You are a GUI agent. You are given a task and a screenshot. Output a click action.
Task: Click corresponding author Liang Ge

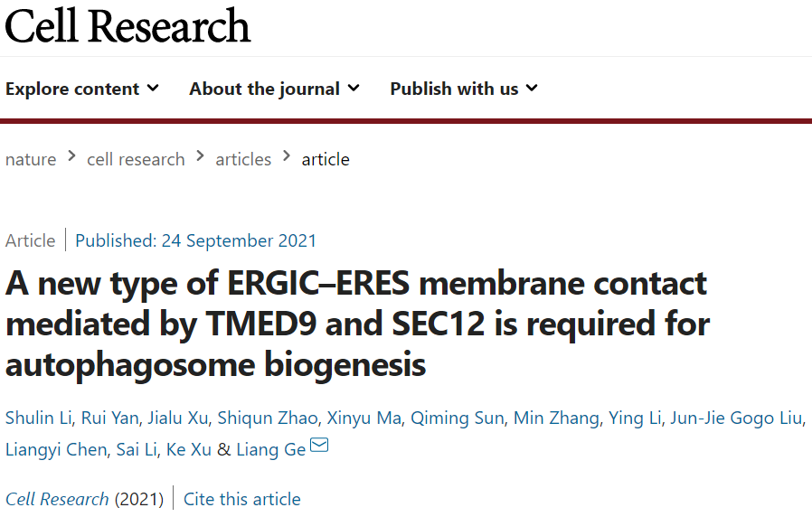(270, 449)
